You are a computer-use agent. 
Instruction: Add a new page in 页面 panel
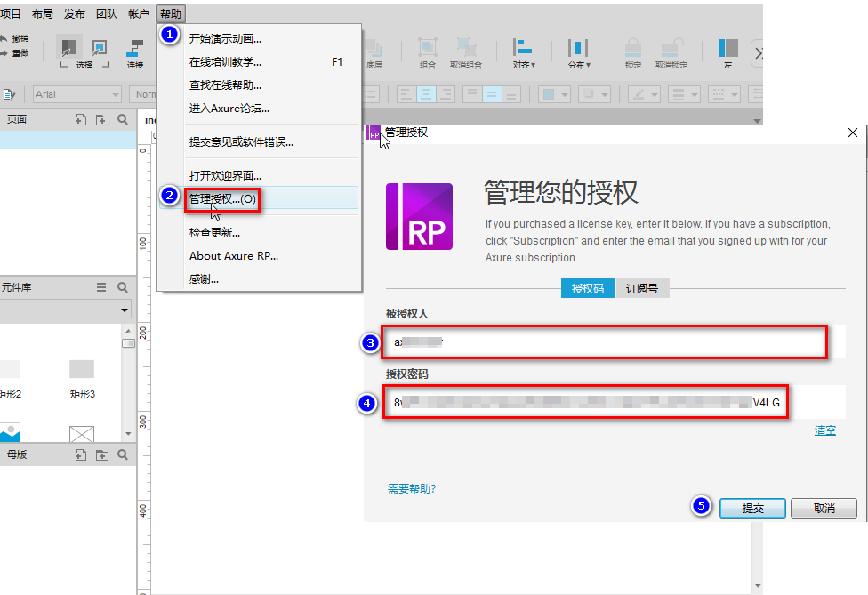[81, 119]
